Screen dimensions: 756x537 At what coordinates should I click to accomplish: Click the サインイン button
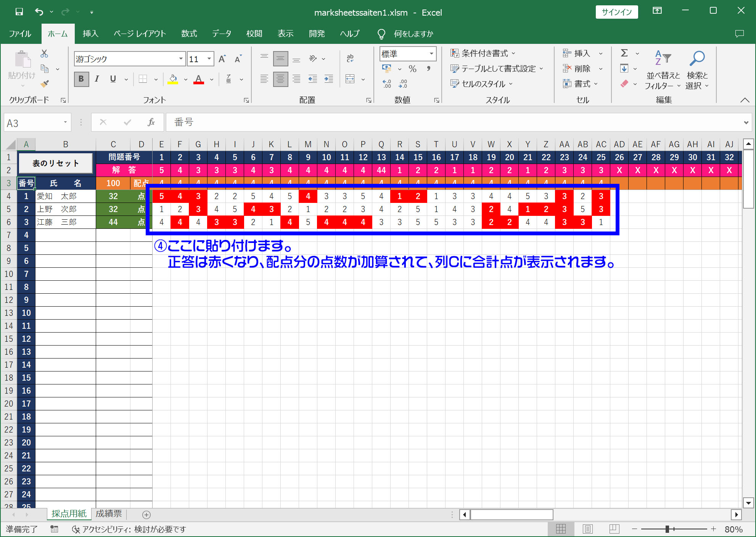617,12
